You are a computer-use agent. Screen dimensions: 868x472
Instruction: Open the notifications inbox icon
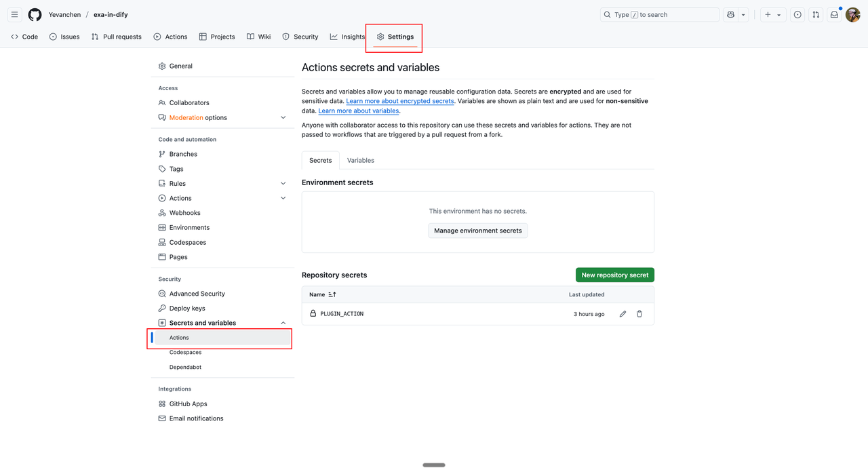click(x=834, y=14)
